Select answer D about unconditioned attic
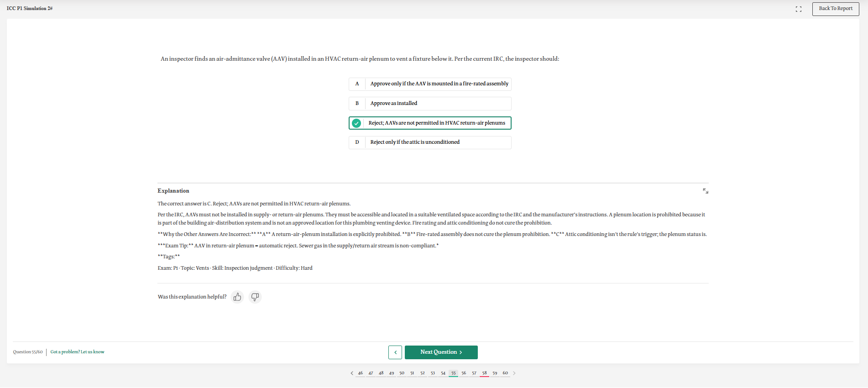This screenshot has height=388, width=868. click(x=430, y=142)
